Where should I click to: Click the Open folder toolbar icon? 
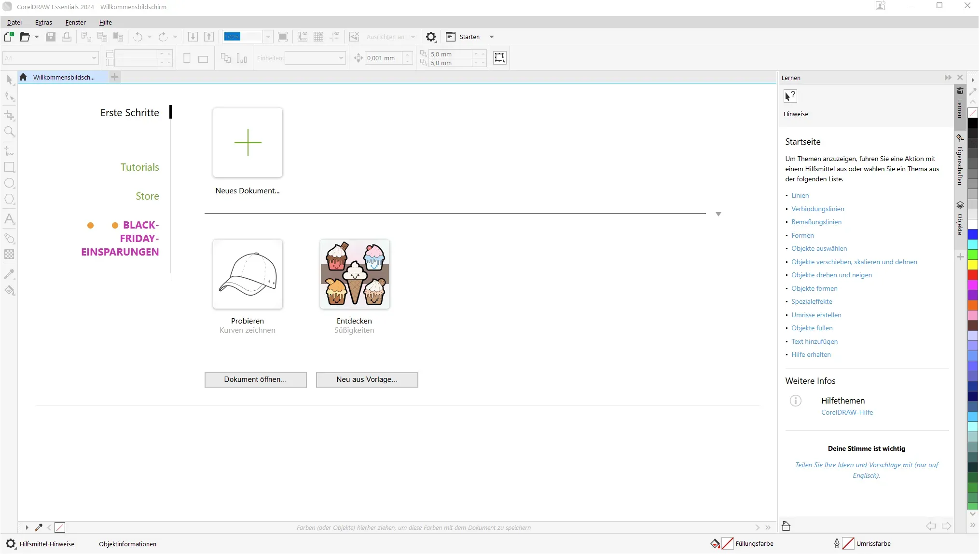[25, 37]
